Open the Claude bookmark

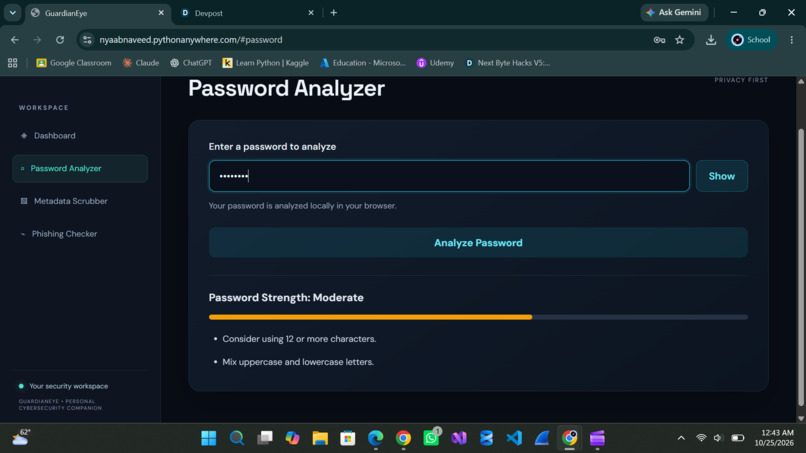point(140,63)
